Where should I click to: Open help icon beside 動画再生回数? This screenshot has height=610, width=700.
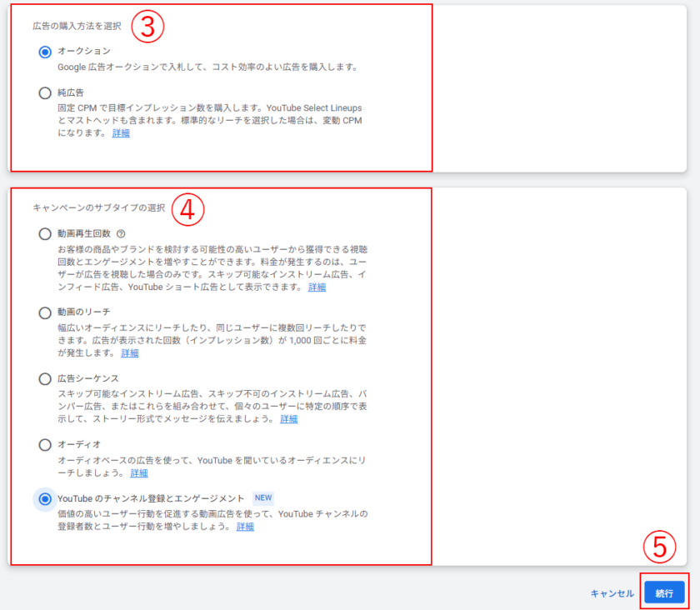(x=121, y=234)
